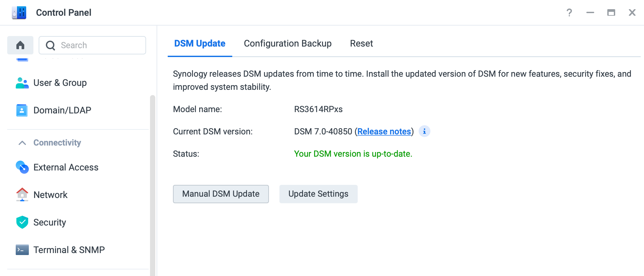
Task: Click the Security shield icon
Action: point(22,222)
